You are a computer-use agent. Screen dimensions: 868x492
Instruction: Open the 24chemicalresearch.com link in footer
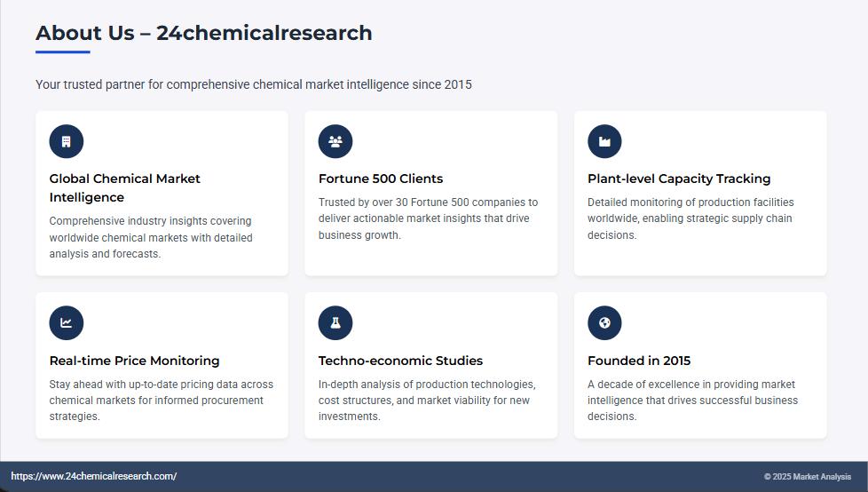(x=94, y=476)
